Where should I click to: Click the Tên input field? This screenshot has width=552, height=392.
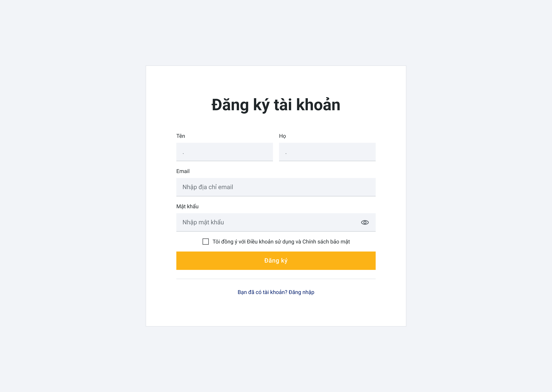tap(225, 152)
